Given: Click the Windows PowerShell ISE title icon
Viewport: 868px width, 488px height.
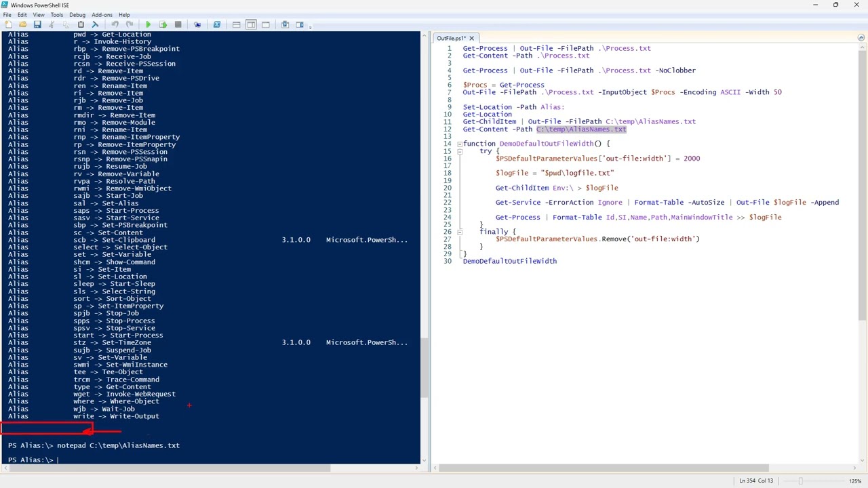Looking at the screenshot, I should [x=5, y=5].
